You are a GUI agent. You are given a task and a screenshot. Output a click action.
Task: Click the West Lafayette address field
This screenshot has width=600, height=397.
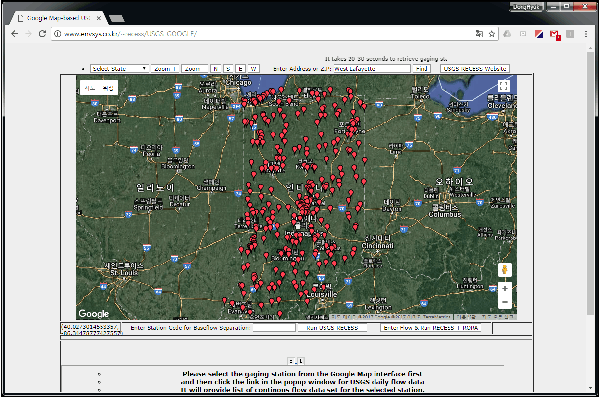tap(372, 69)
